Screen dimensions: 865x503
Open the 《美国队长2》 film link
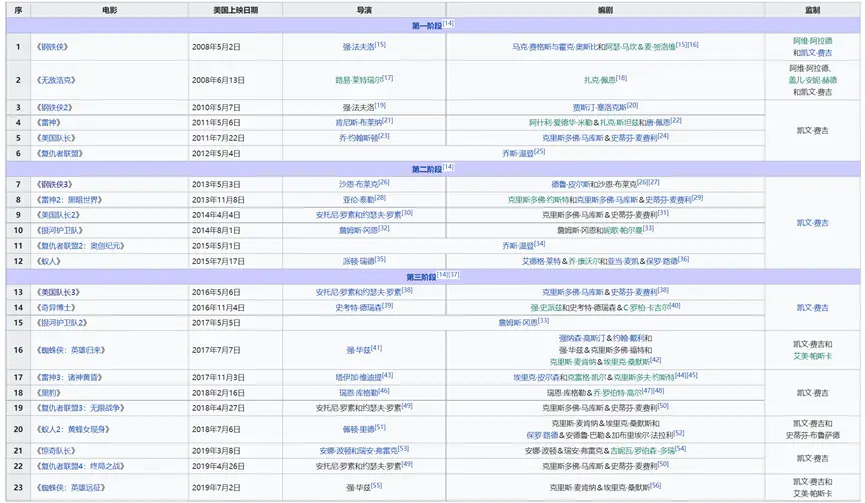[59, 215]
